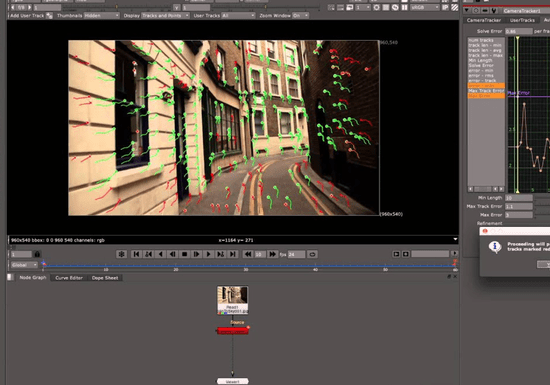
Task: Click the pause viewer updates icon
Action: pyautogui.click(x=404, y=7)
